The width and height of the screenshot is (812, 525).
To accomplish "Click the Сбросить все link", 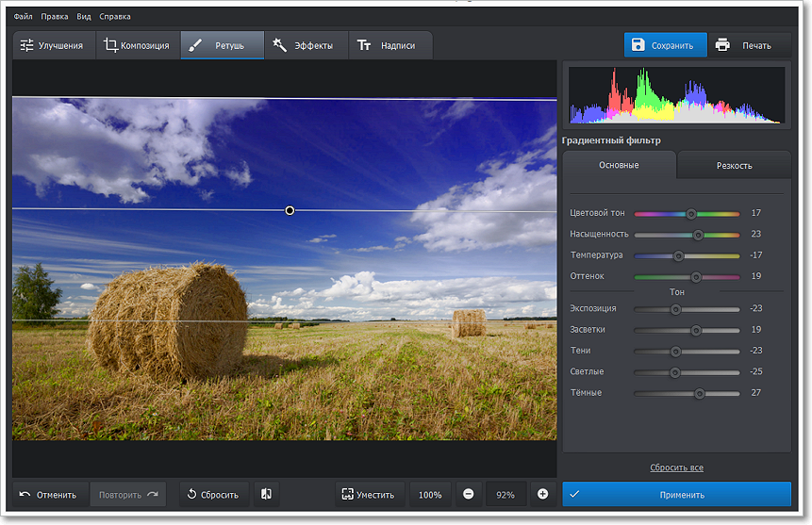I will click(676, 468).
